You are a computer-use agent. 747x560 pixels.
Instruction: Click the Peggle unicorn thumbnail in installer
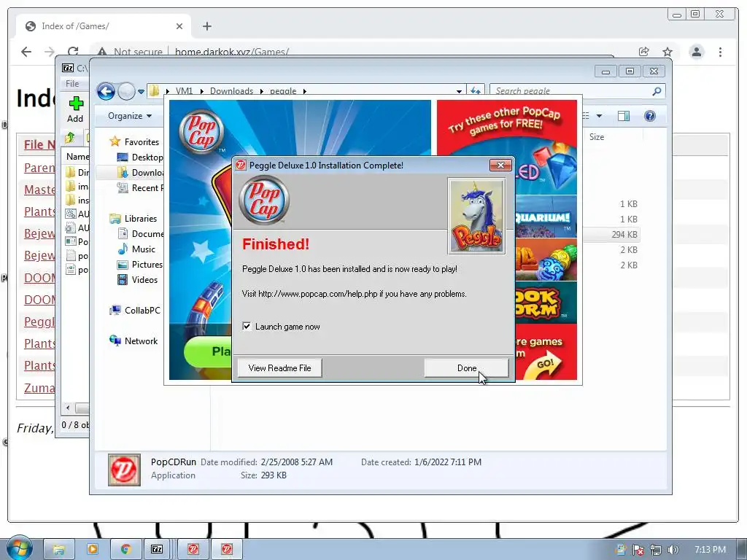pyautogui.click(x=476, y=216)
